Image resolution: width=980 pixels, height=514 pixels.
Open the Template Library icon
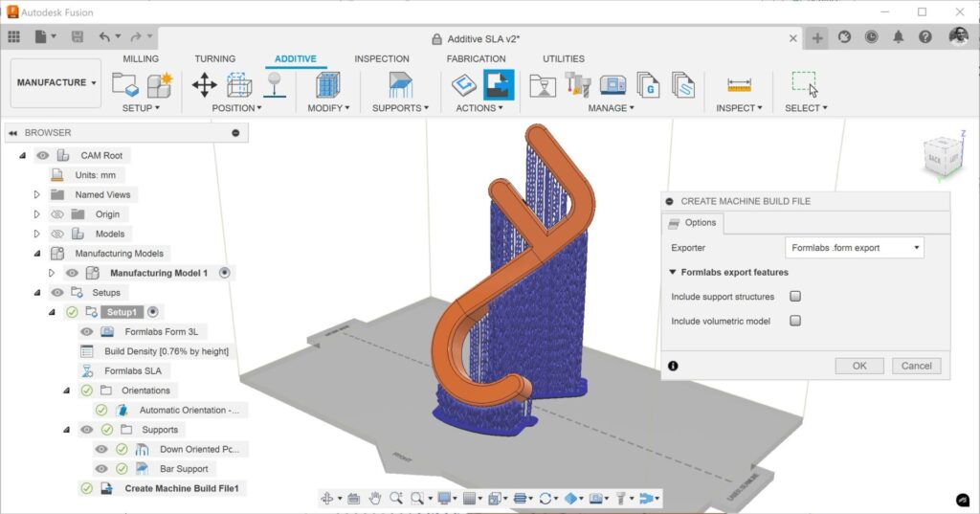click(682, 85)
